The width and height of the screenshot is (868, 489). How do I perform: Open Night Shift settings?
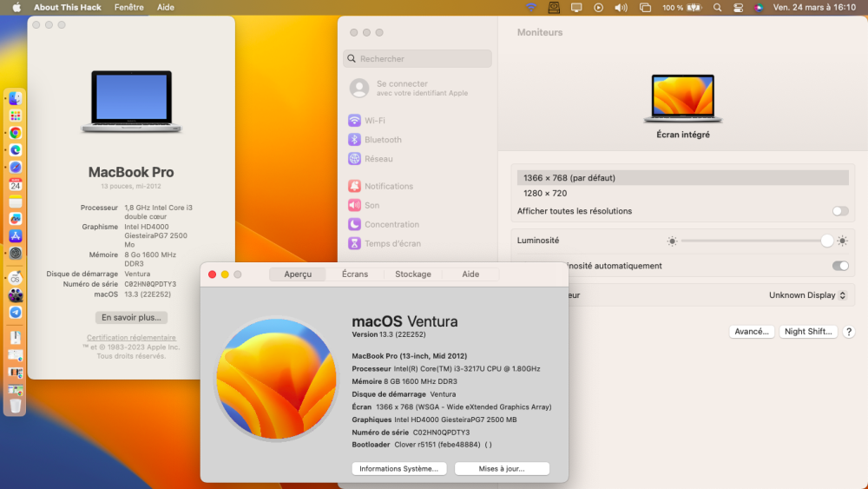tap(808, 332)
